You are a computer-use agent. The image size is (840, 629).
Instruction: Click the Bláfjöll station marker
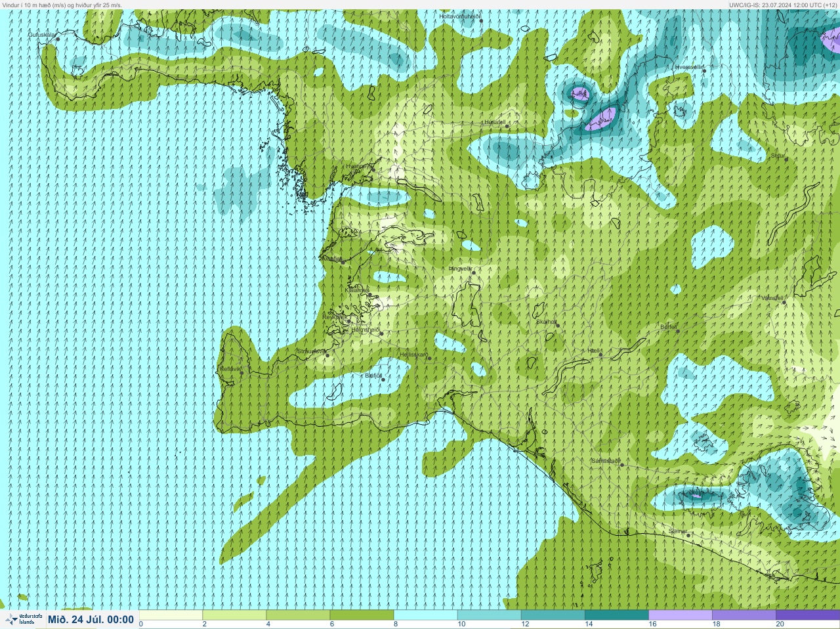tap(383, 380)
